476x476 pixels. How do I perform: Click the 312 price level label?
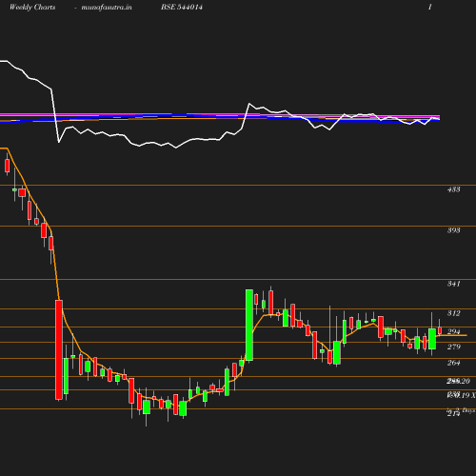click(453, 313)
